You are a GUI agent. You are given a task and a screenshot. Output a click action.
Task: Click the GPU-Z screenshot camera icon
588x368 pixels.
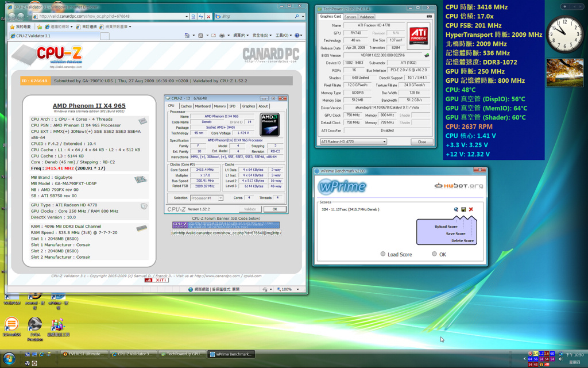[429, 17]
